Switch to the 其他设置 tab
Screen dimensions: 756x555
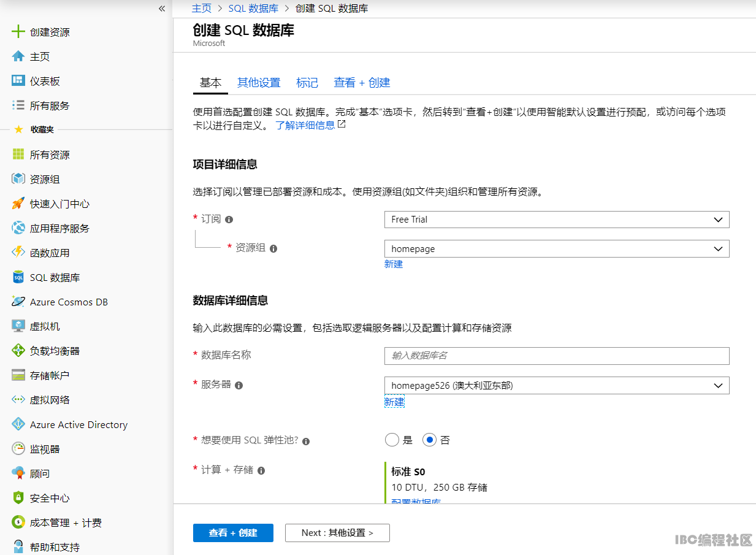click(259, 83)
